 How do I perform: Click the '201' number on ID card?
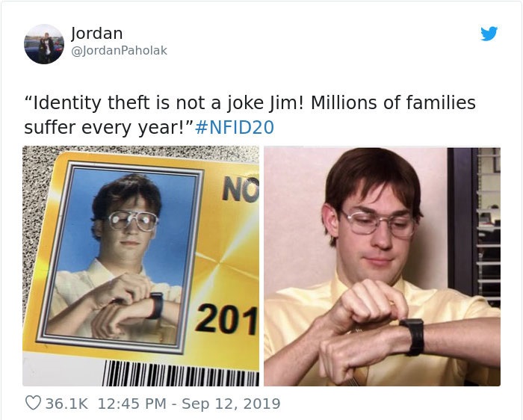pyautogui.click(x=227, y=319)
